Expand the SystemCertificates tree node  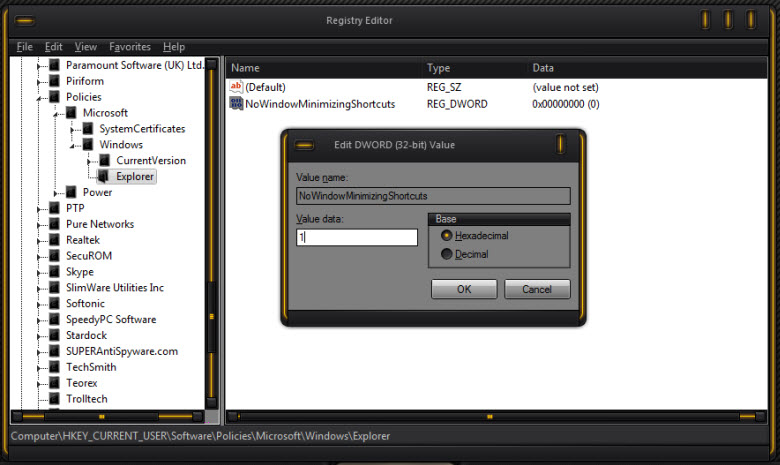(72, 130)
